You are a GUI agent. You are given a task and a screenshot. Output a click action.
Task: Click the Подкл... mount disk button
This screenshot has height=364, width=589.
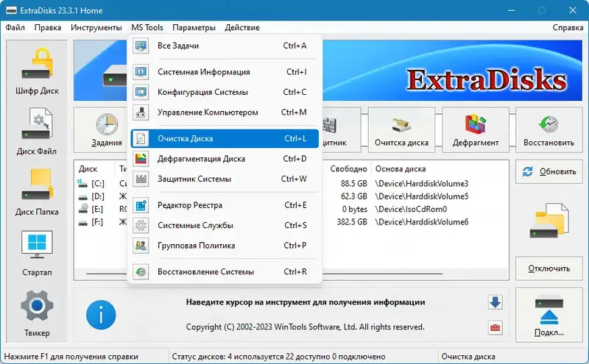(549, 315)
